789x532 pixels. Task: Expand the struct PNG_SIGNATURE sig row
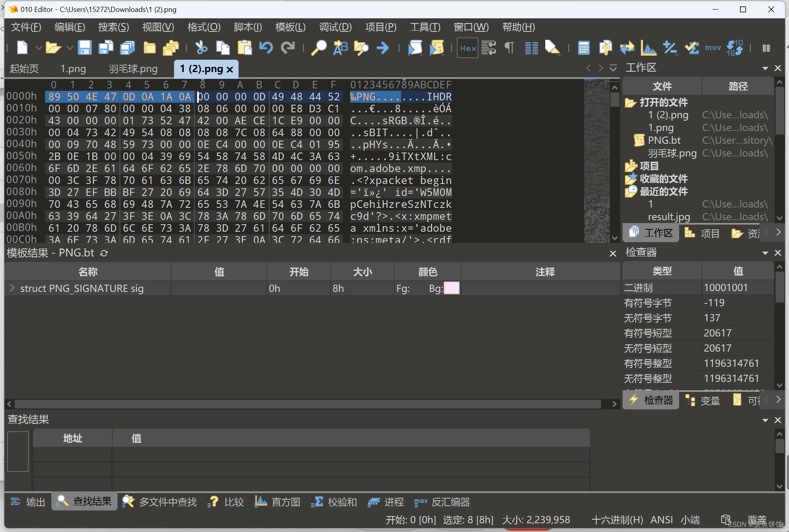click(12, 288)
